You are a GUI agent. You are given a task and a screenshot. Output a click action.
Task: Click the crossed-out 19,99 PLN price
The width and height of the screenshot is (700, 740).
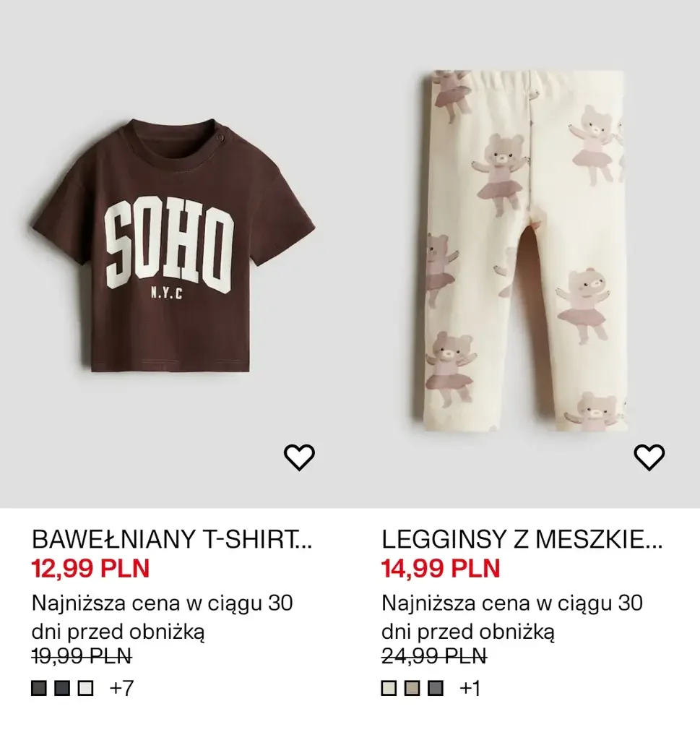pos(82,656)
